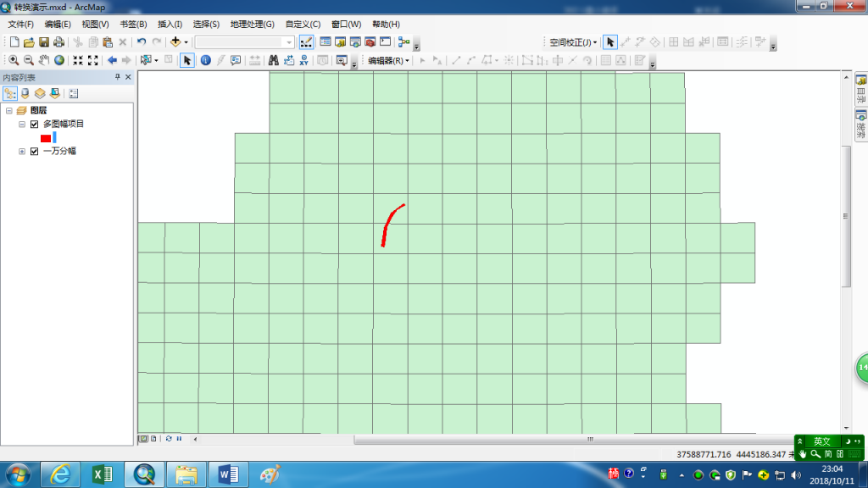Click the Add Data button
This screenshot has width=868, height=488.
coord(176,42)
